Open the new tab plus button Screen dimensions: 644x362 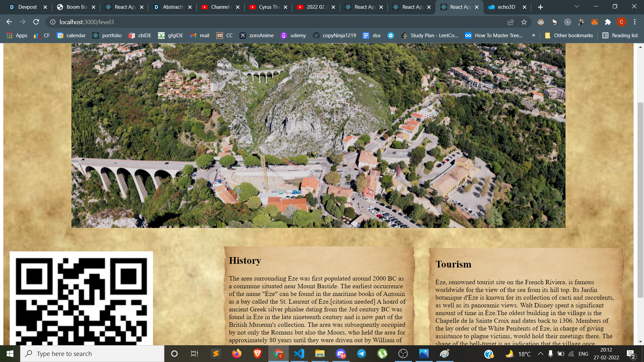click(540, 7)
